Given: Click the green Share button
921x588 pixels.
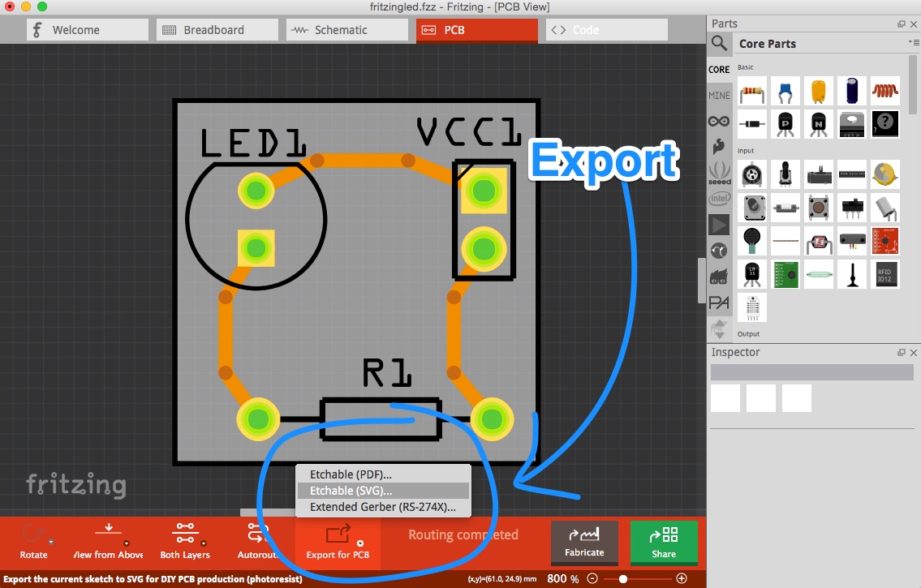Looking at the screenshot, I should pyautogui.click(x=664, y=543).
